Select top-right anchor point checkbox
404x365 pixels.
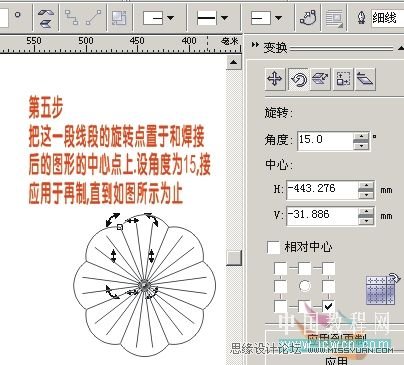tap(328, 268)
